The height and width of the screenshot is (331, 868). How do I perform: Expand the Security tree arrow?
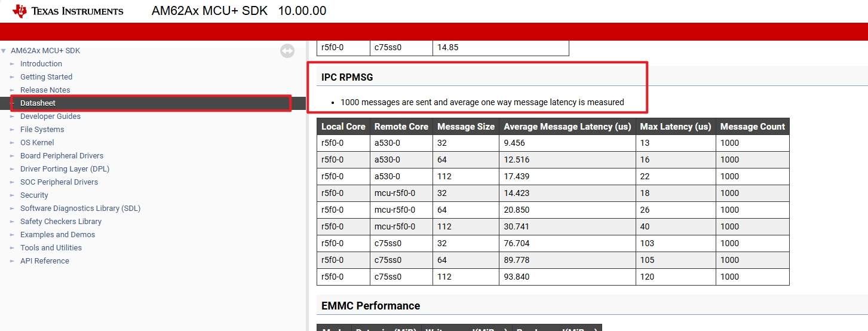[x=12, y=195]
